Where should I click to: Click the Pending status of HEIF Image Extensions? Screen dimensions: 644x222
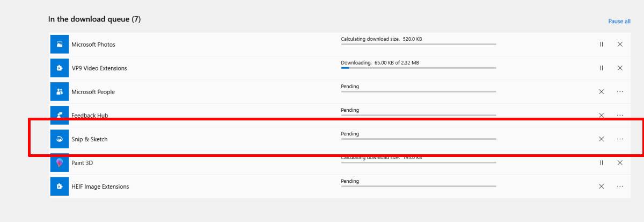(x=350, y=181)
